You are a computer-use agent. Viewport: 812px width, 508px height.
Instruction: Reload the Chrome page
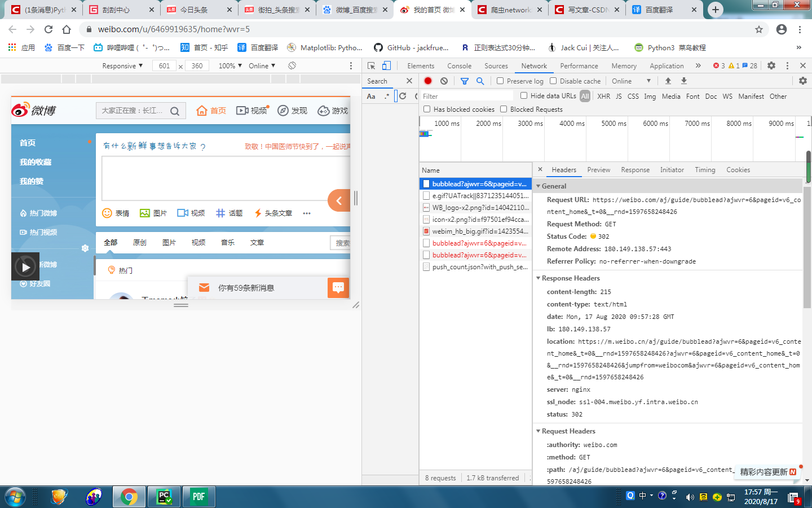tap(48, 29)
